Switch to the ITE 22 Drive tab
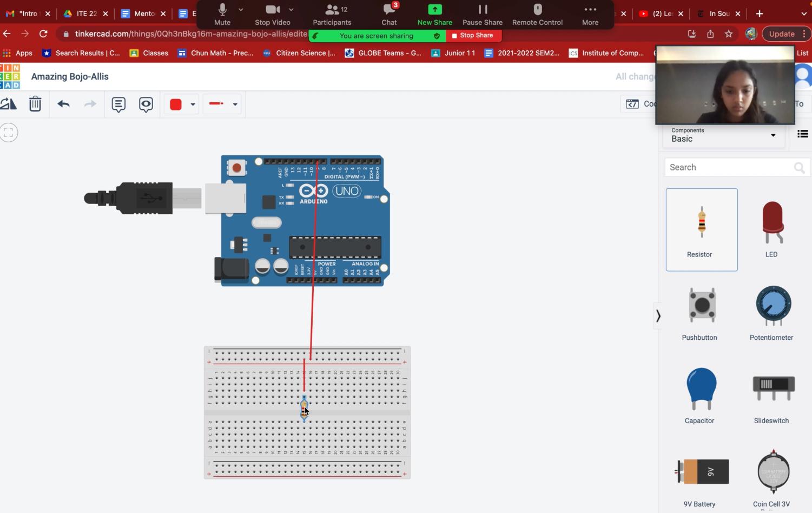Screen dimensions: 812x513 (85, 14)
